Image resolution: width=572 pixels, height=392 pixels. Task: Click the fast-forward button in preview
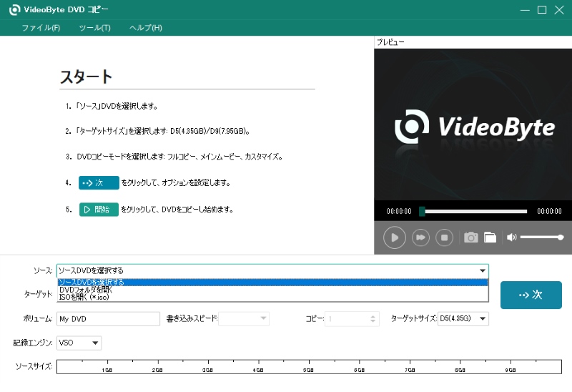(420, 237)
